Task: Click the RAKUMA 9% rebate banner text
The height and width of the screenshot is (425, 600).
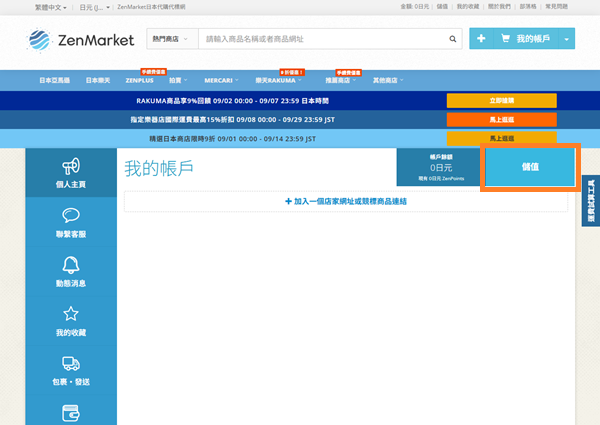Action: tap(233, 101)
